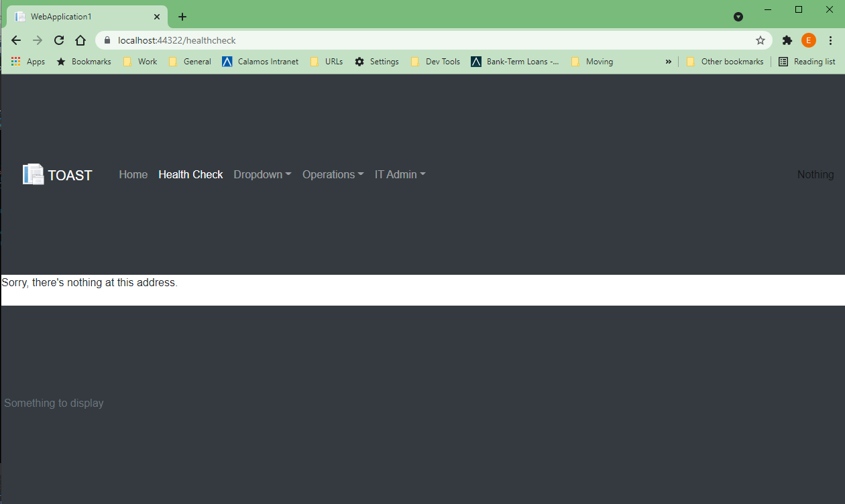Reload the healthcheck page
Screen dimensions: 845x504
[x=59, y=40]
